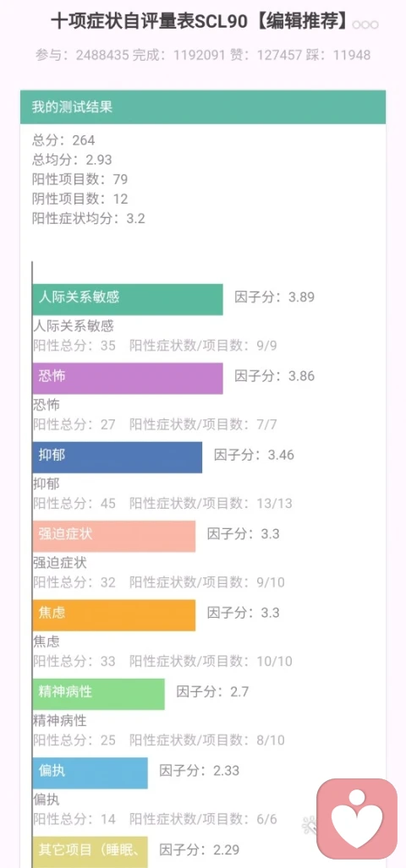
Task: Select the pink 强迫症状 bar
Action: pyautogui.click(x=113, y=536)
